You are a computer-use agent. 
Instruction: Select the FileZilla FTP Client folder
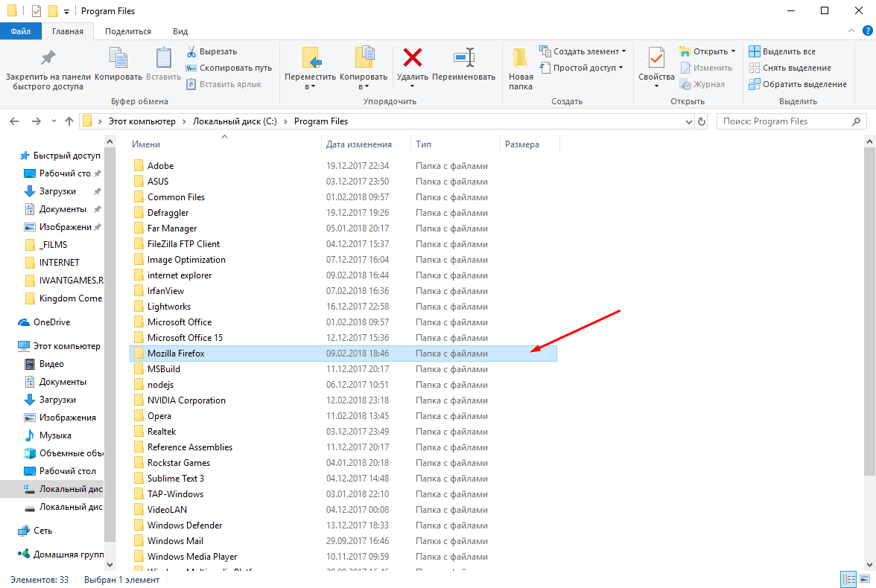click(x=343, y=244)
